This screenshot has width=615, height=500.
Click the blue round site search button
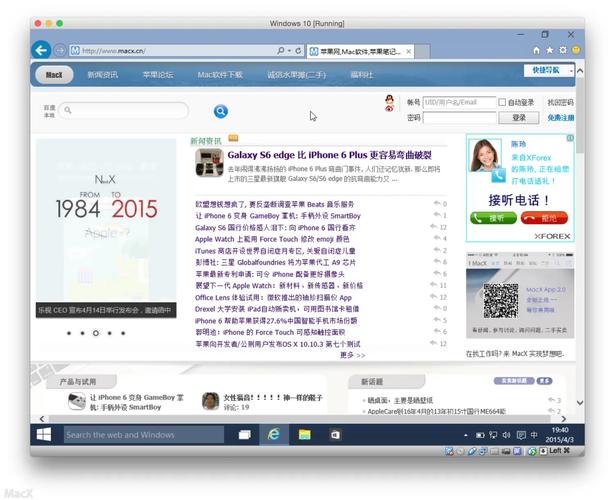click(x=221, y=111)
